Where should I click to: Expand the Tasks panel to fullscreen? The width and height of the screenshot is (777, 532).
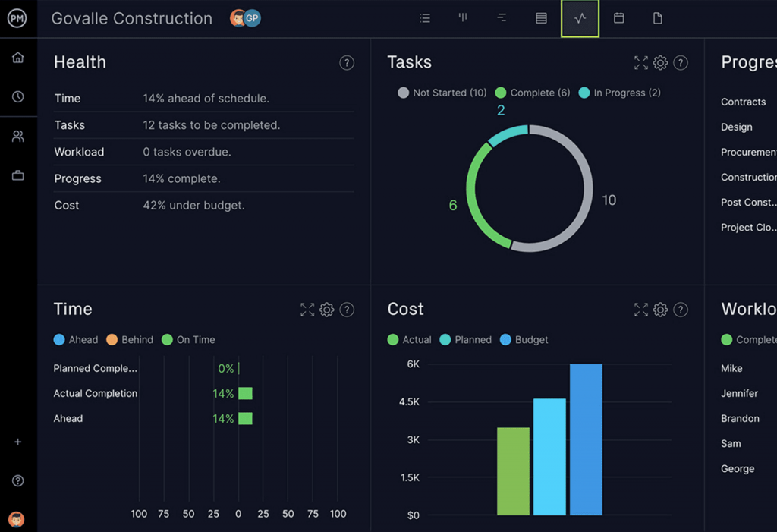click(x=641, y=63)
